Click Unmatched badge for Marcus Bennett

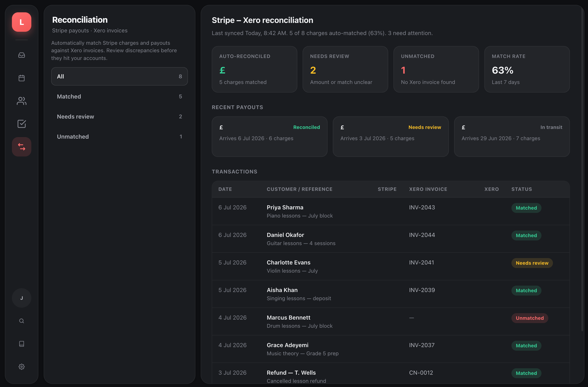[530, 318]
